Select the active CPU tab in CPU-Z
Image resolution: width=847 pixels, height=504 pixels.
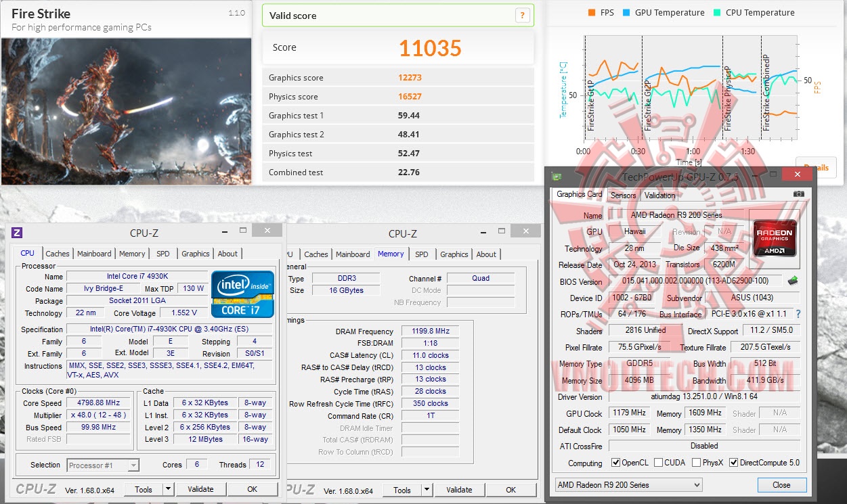pyautogui.click(x=27, y=253)
